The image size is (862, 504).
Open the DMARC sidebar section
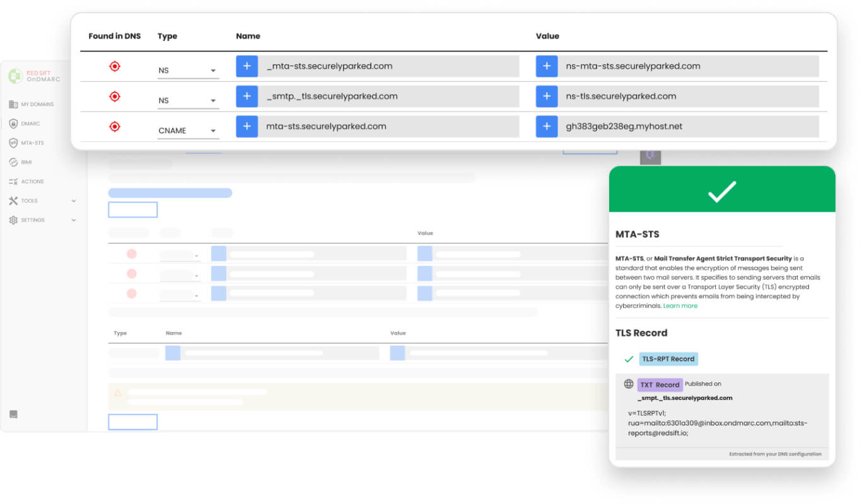25,124
